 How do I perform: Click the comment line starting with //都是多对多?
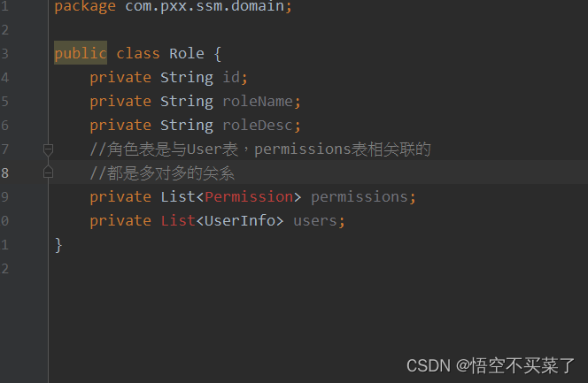click(x=162, y=173)
